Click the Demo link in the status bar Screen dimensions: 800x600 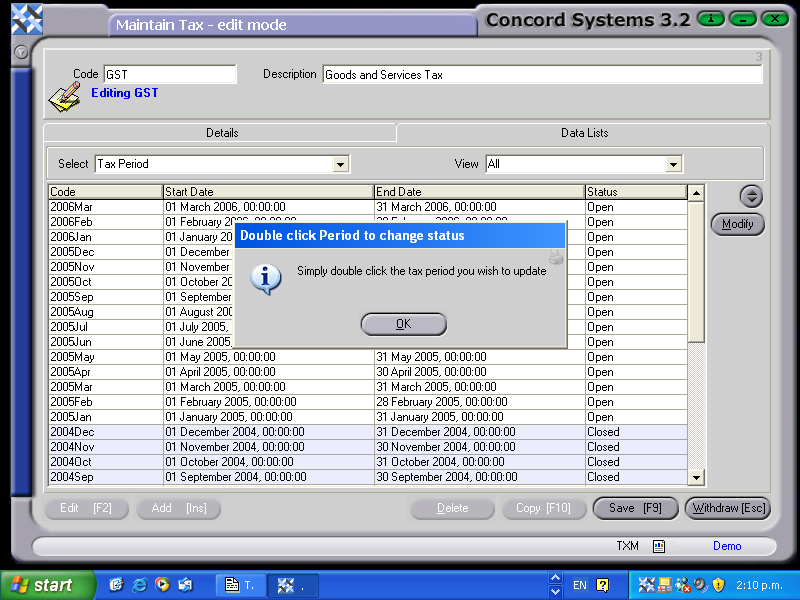(727, 546)
